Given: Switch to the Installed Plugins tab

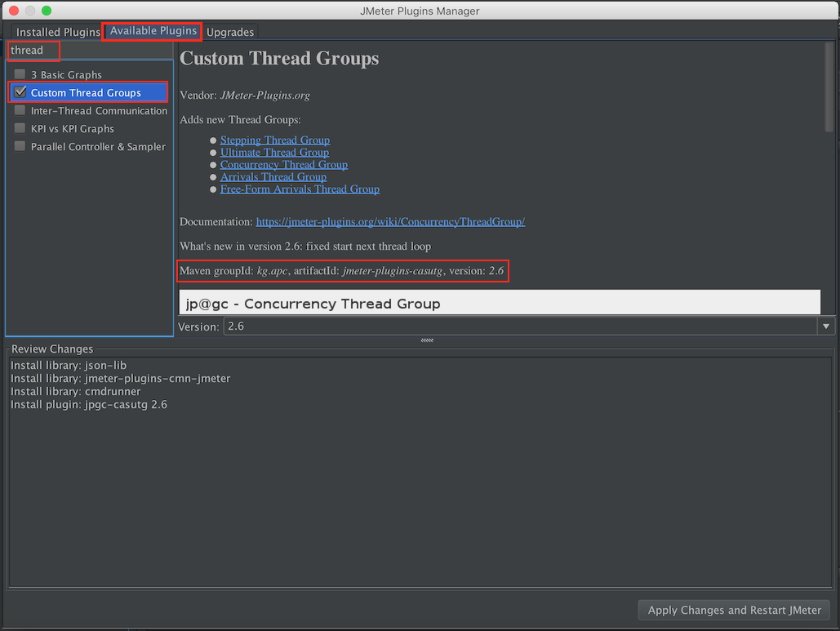Looking at the screenshot, I should click(58, 32).
